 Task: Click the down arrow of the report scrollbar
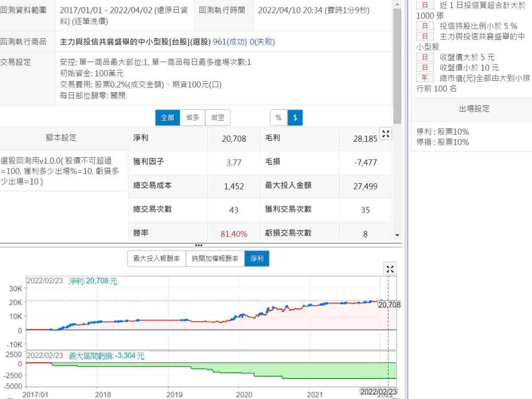(x=397, y=235)
